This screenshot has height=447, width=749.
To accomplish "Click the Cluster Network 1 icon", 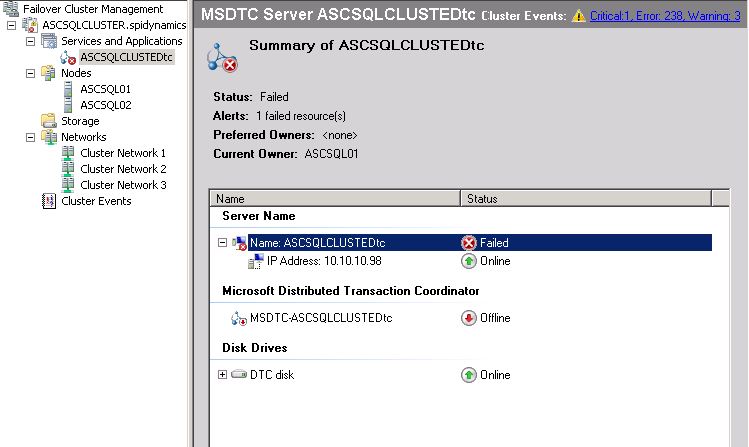I will 68,153.
